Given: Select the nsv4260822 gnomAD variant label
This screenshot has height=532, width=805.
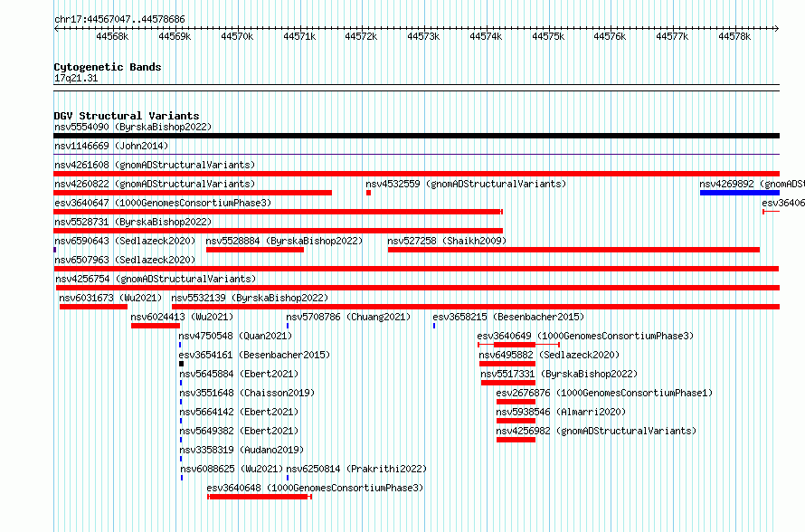Looking at the screenshot, I should pyautogui.click(x=155, y=184).
